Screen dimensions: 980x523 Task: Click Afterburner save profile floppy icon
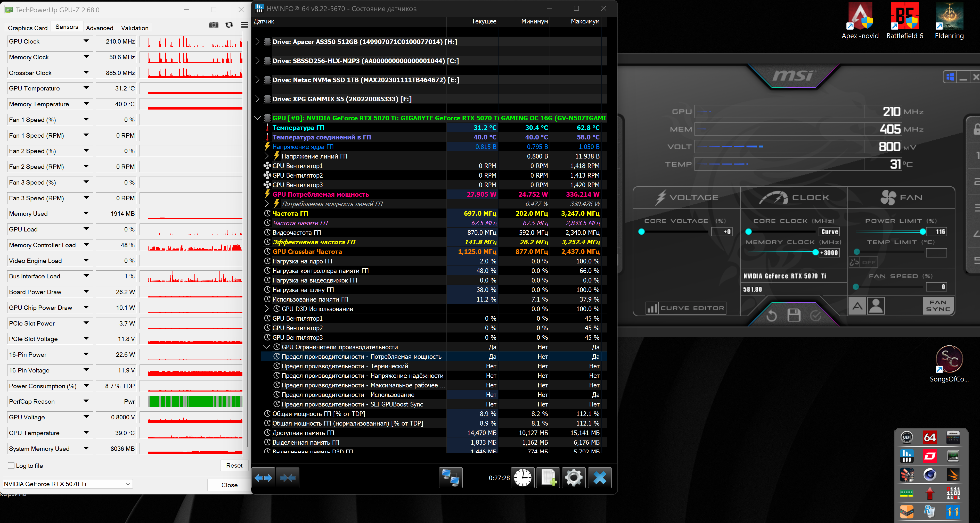click(794, 315)
